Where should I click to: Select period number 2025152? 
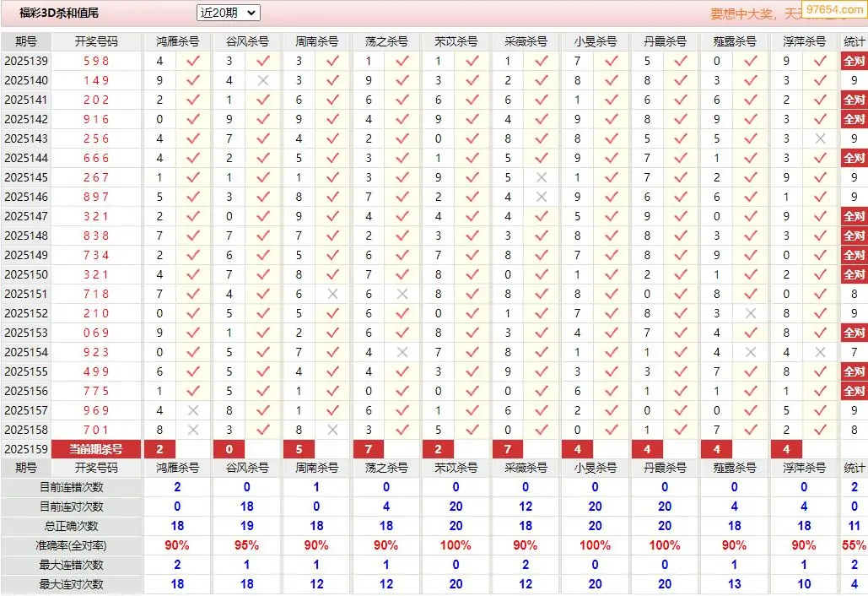click(26, 313)
